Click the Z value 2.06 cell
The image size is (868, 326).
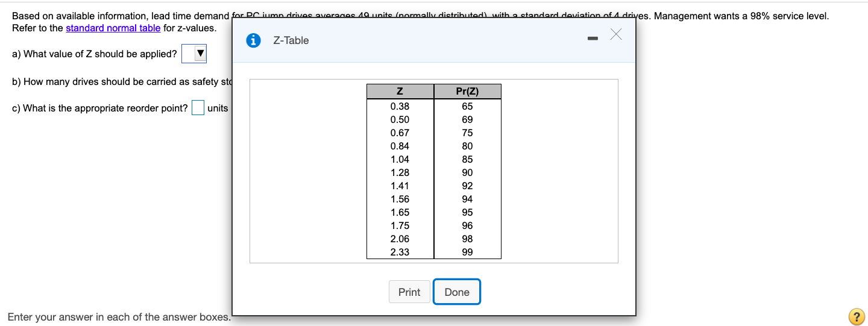400,239
